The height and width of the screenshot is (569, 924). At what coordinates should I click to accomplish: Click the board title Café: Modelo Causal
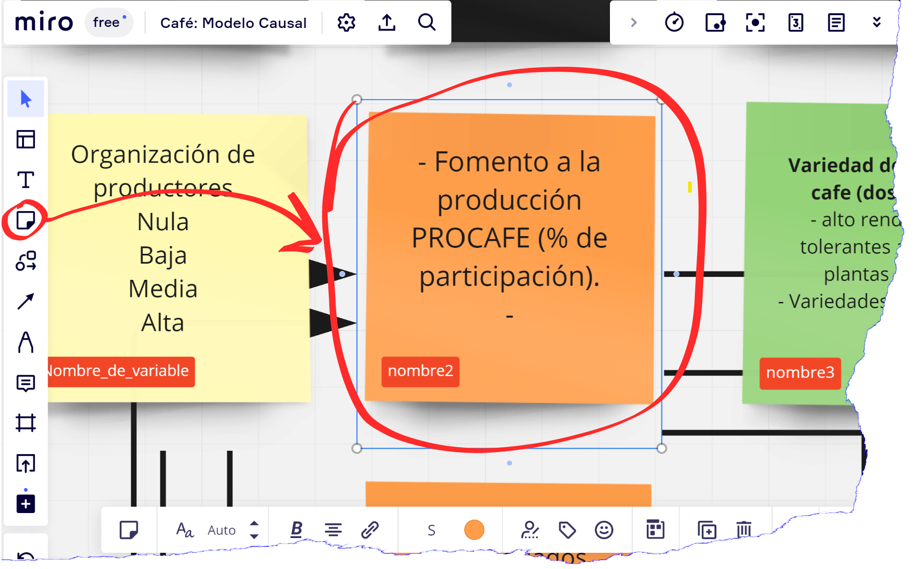(233, 23)
